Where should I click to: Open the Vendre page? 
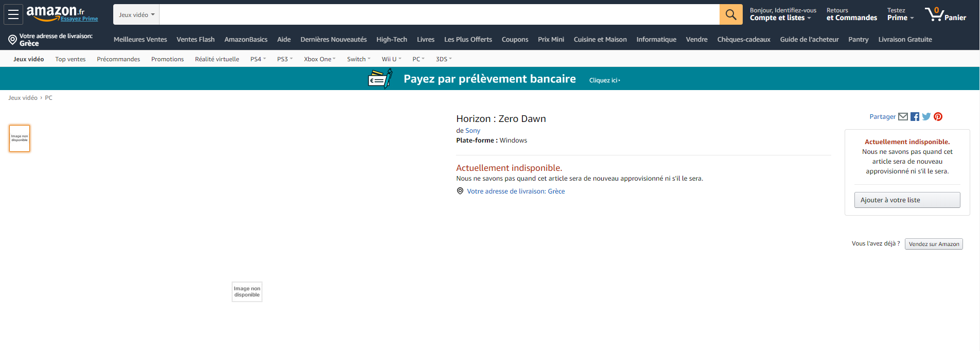[x=697, y=40]
